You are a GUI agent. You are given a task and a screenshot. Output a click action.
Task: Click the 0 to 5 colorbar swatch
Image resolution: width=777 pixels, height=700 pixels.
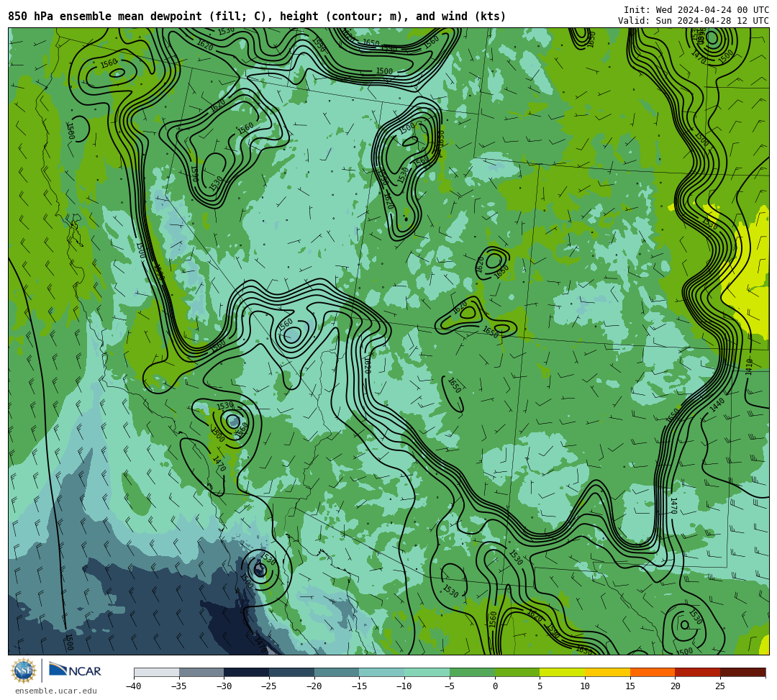pyautogui.click(x=517, y=672)
